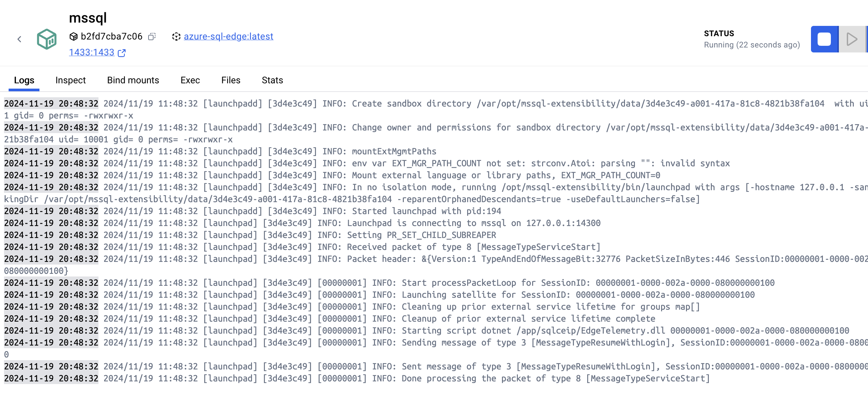Open the 1433:1433 port link
The width and height of the screenshot is (868, 393).
click(92, 53)
